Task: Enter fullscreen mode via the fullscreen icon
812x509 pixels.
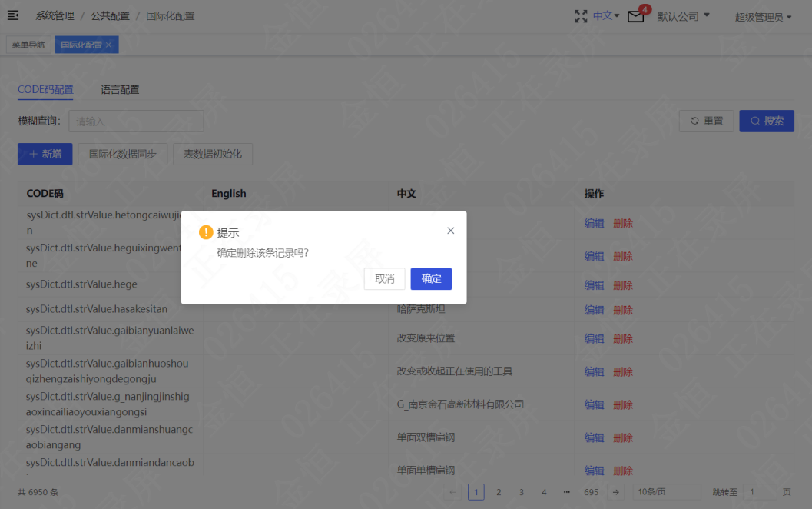Action: click(x=581, y=17)
